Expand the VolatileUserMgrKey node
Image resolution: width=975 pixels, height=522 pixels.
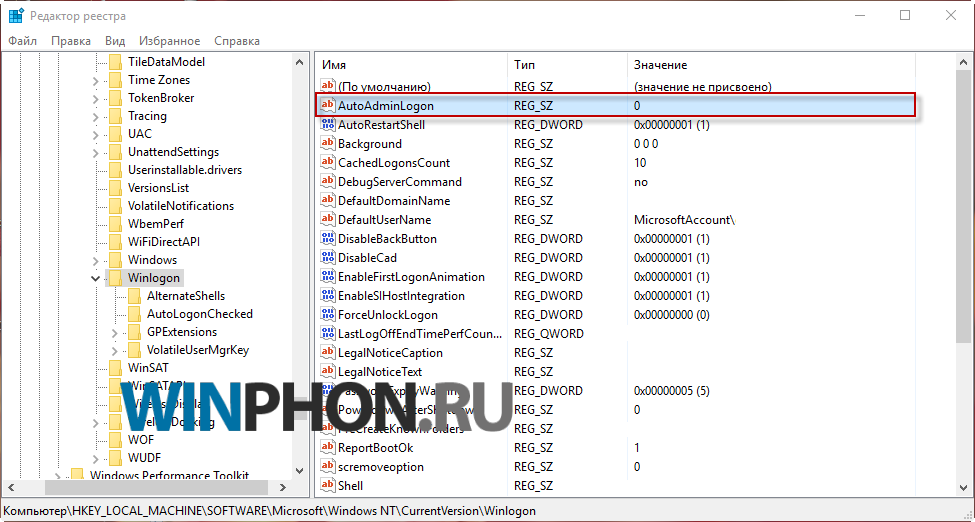tap(115, 350)
